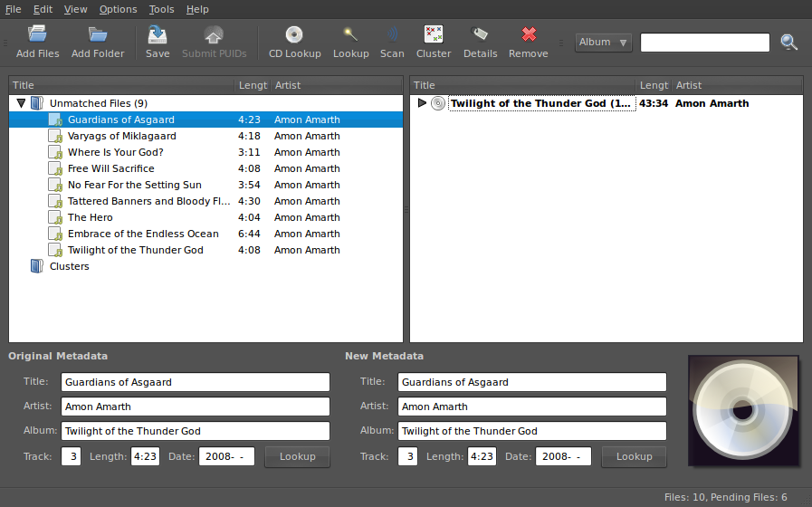The width and height of the screenshot is (812, 507).
Task: Click the Lengt column header in left pane
Action: (x=253, y=85)
